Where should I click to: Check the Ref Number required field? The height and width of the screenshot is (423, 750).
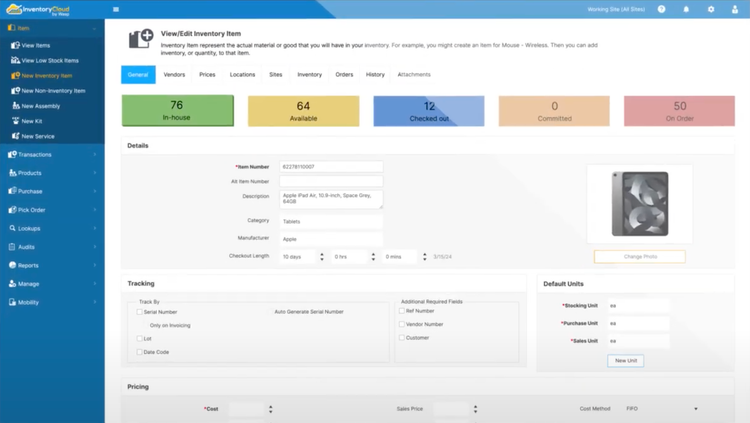[402, 311]
